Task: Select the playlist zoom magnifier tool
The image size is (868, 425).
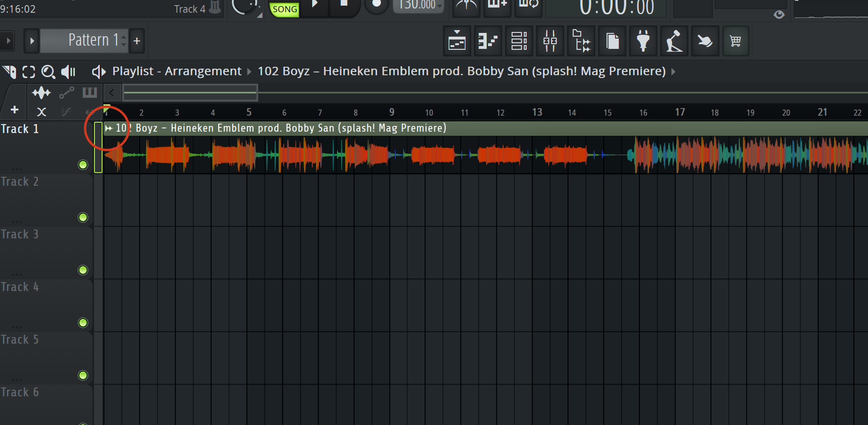Action: (x=48, y=72)
